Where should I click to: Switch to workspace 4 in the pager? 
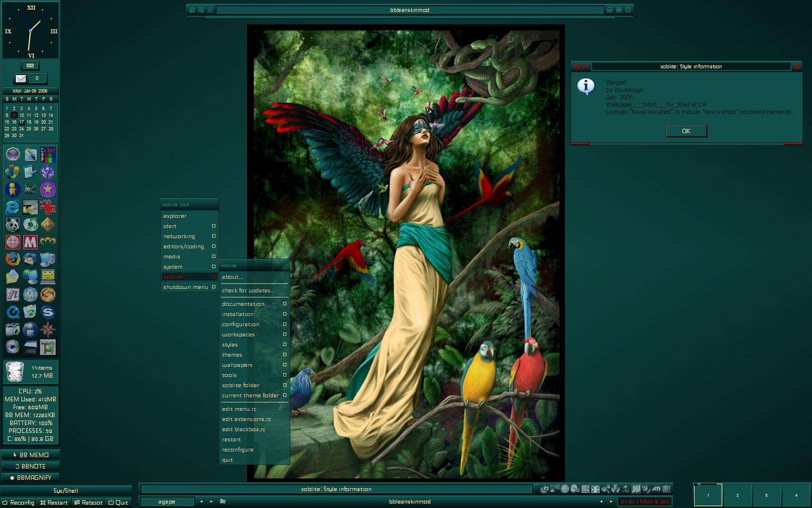[796, 495]
